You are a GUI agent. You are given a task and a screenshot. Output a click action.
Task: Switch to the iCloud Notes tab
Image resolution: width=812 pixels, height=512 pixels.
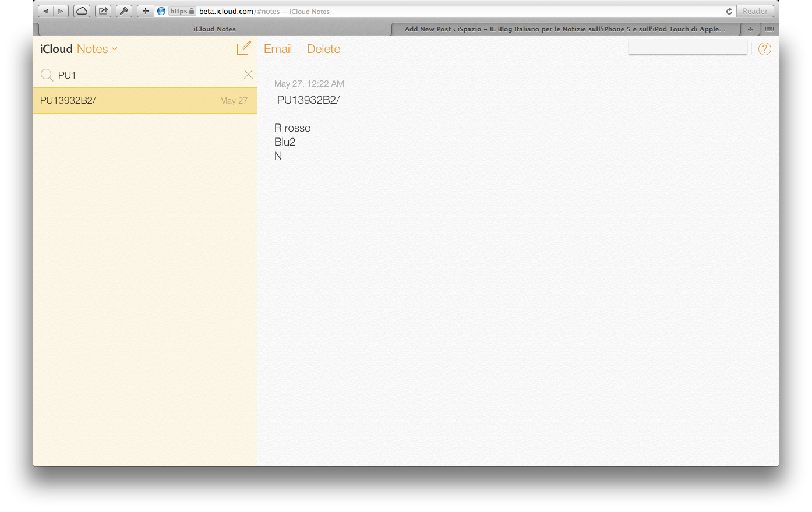(x=214, y=29)
